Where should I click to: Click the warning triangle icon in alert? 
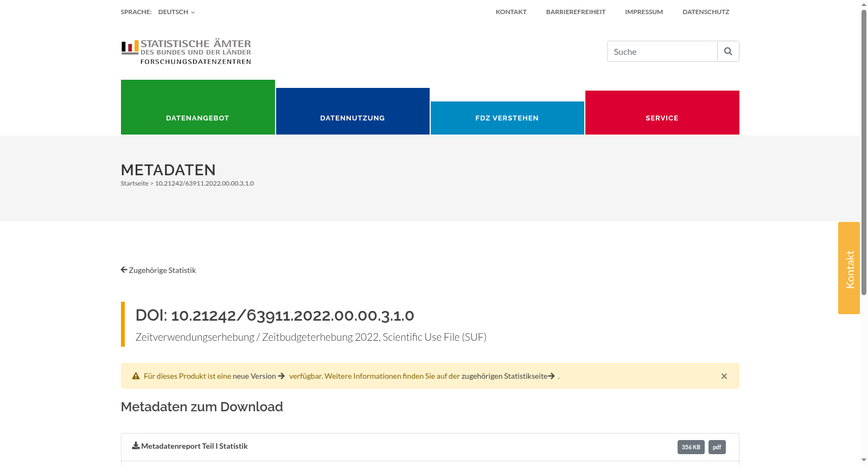click(136, 376)
